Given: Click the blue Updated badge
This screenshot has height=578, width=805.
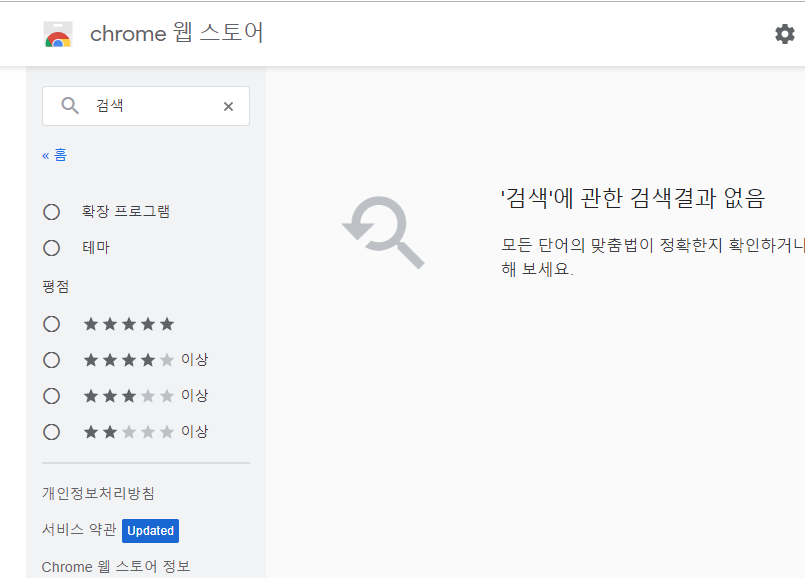Looking at the screenshot, I should tap(150, 531).
